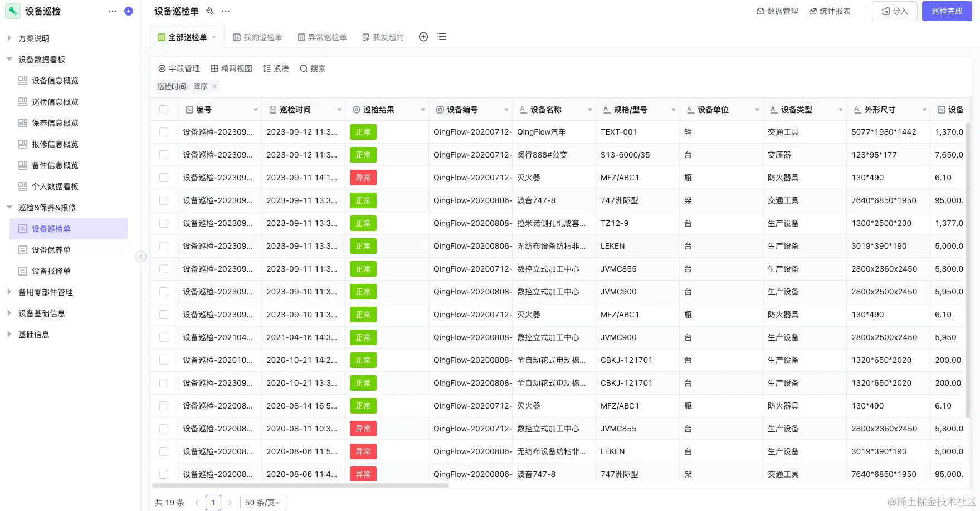The image size is (980, 511).
Task: Click the green 设备巡检 app logo icon
Action: click(x=12, y=11)
